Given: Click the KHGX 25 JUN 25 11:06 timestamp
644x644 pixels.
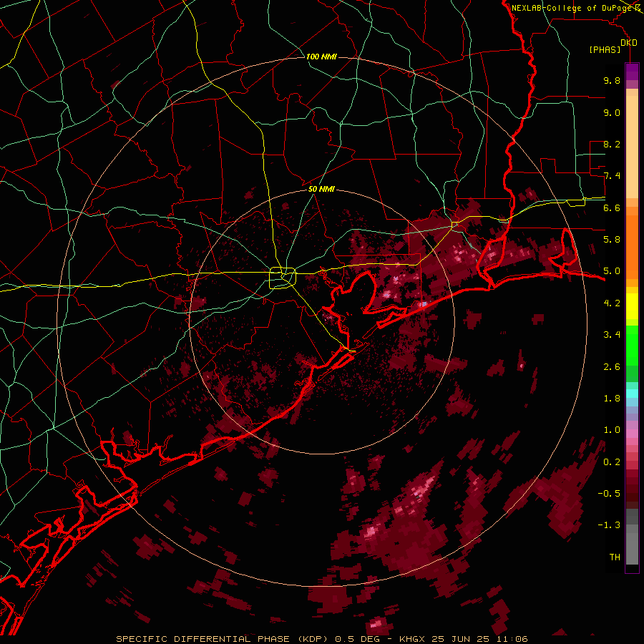Looking at the screenshot, I should pyautogui.click(x=463, y=639).
